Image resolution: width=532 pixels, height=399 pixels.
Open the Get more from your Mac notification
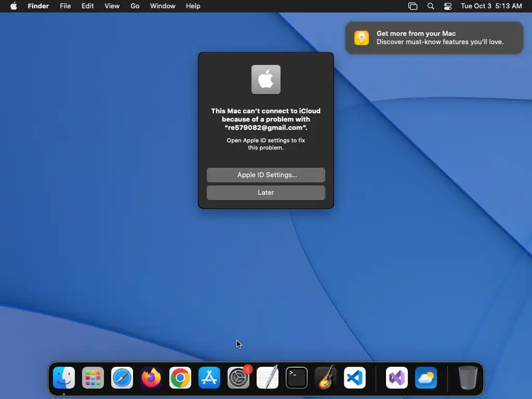pos(434,37)
